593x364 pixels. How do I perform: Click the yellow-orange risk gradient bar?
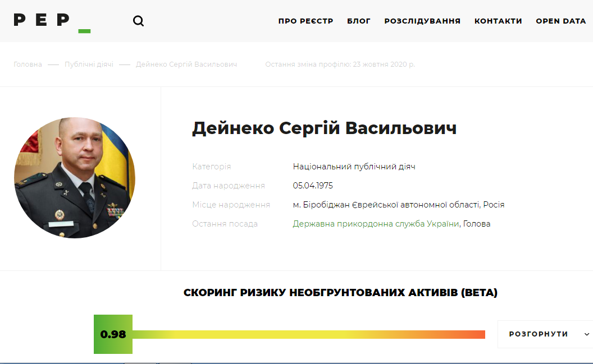(308, 334)
